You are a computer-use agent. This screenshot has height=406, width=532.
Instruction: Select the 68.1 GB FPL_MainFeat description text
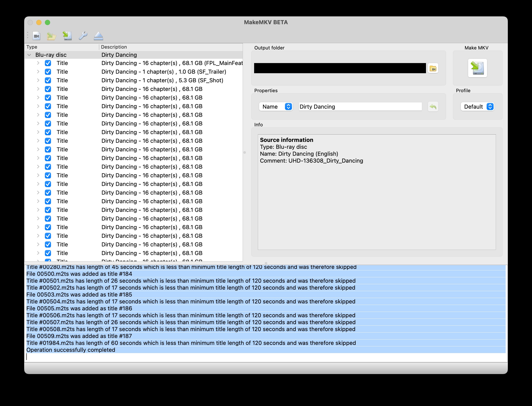pyautogui.click(x=172, y=63)
